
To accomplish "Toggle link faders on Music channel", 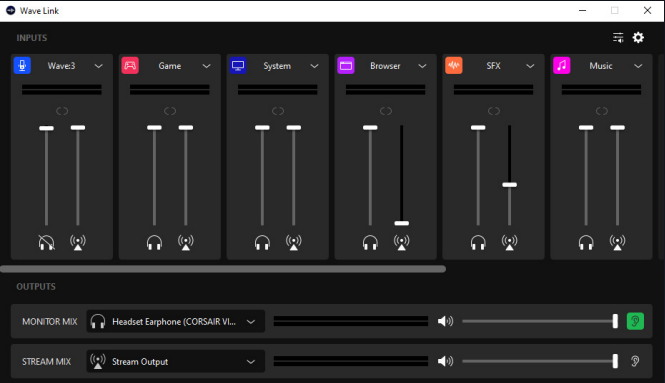I will (x=601, y=111).
